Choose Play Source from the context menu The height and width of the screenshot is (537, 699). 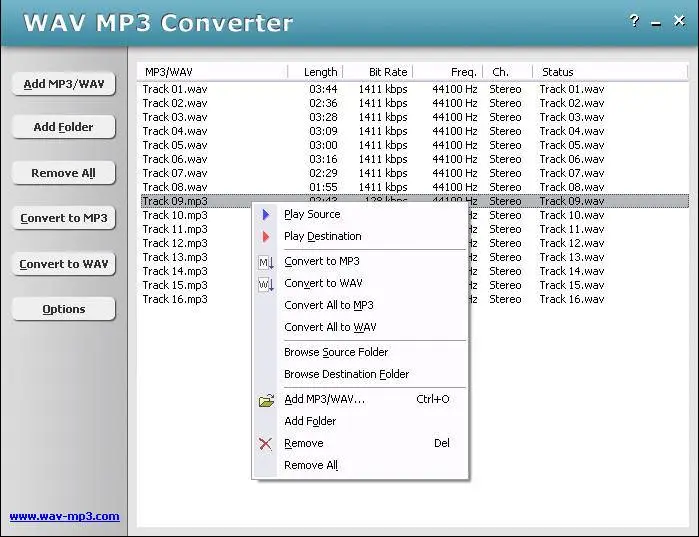pos(360,214)
